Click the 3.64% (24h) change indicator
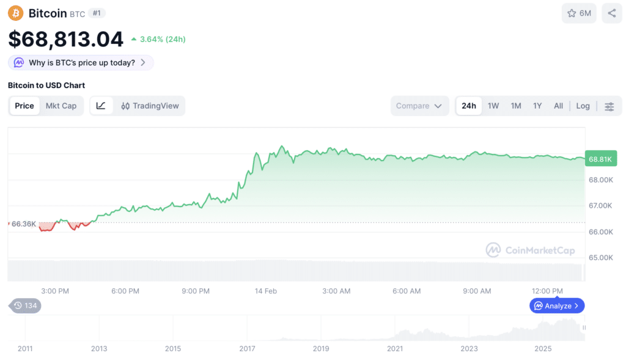 click(x=158, y=39)
